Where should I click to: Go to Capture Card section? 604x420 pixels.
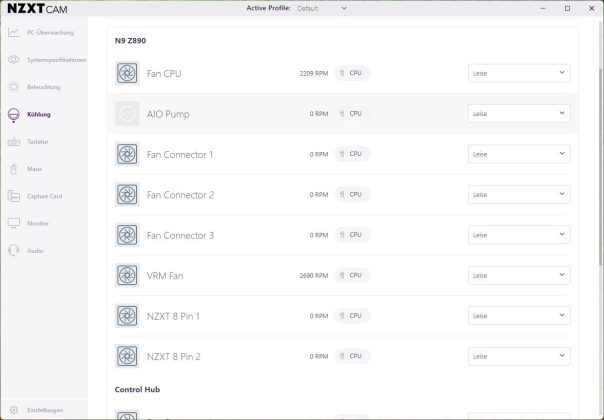(x=44, y=196)
